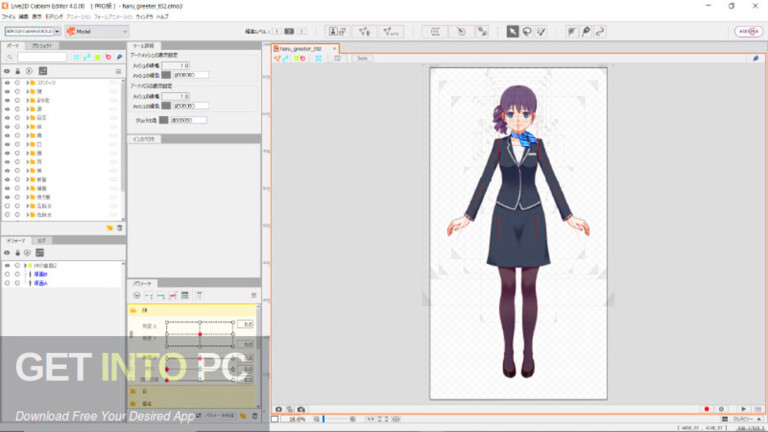The width and height of the screenshot is (768, 432).
Task: Select the Lasso selection tool
Action: coord(527,31)
